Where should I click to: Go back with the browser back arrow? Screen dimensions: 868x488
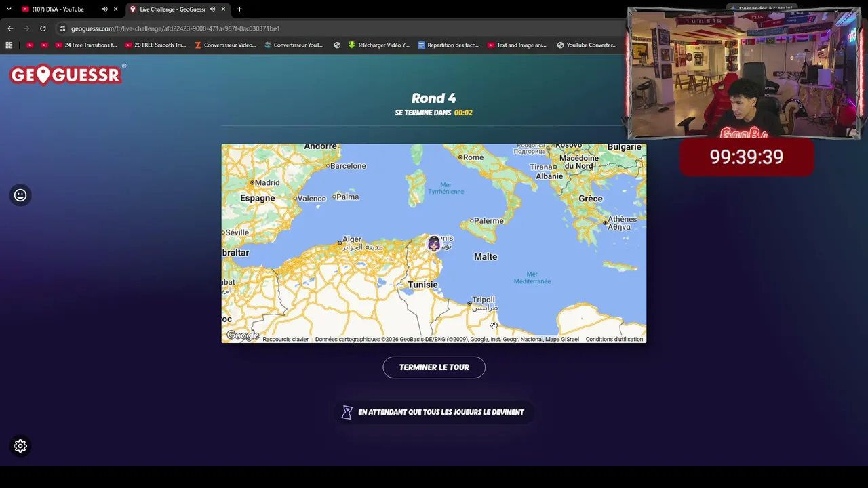10,28
